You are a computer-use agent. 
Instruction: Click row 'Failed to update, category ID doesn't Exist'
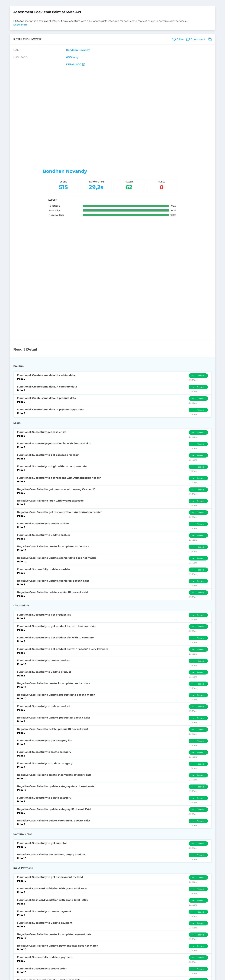click(x=112, y=811)
